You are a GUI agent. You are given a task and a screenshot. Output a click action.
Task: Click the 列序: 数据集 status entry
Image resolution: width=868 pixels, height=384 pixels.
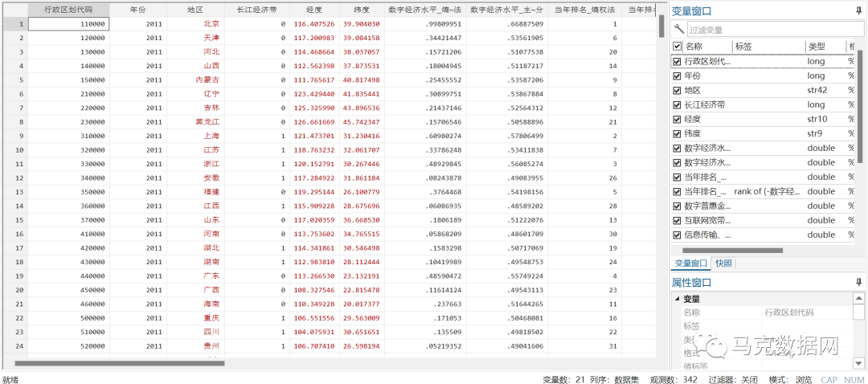[x=614, y=379]
